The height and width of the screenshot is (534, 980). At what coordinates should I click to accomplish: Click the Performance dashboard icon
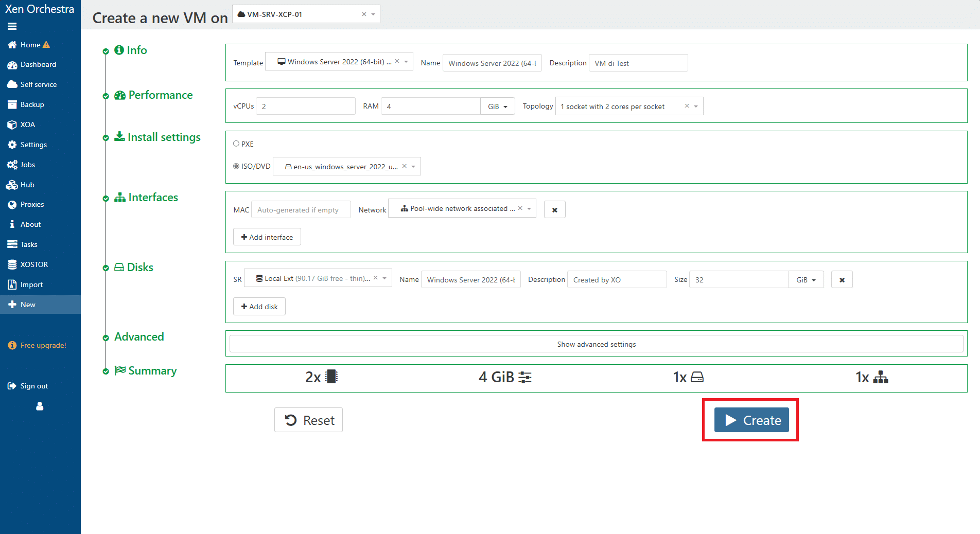120,95
